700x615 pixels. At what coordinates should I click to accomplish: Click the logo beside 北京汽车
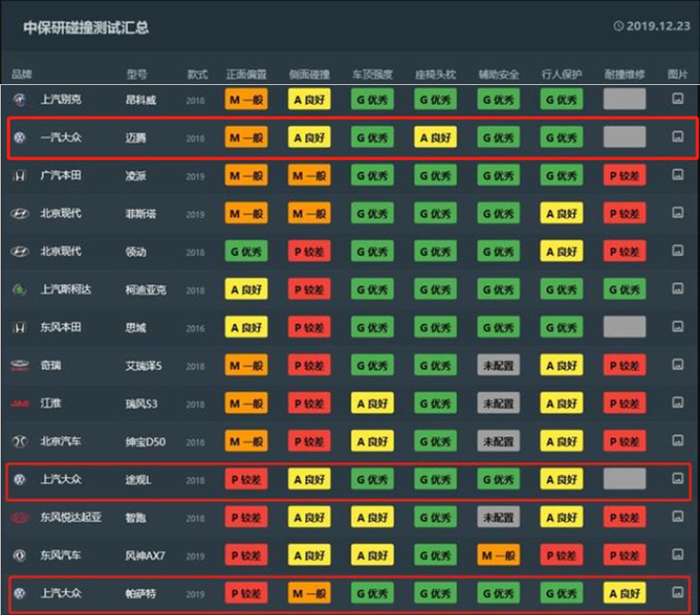pos(19,442)
